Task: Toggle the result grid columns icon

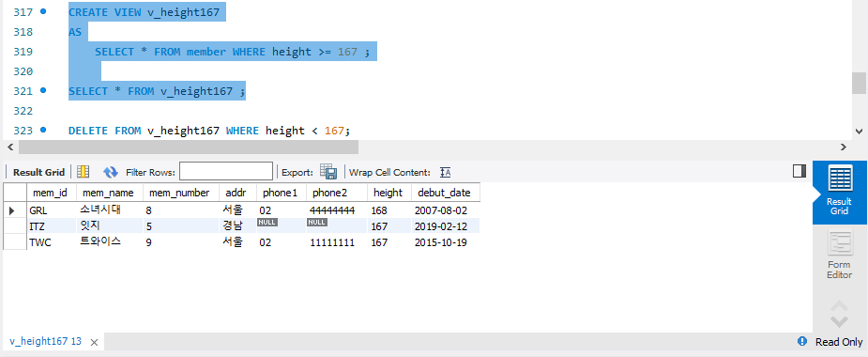Action: 83,172
